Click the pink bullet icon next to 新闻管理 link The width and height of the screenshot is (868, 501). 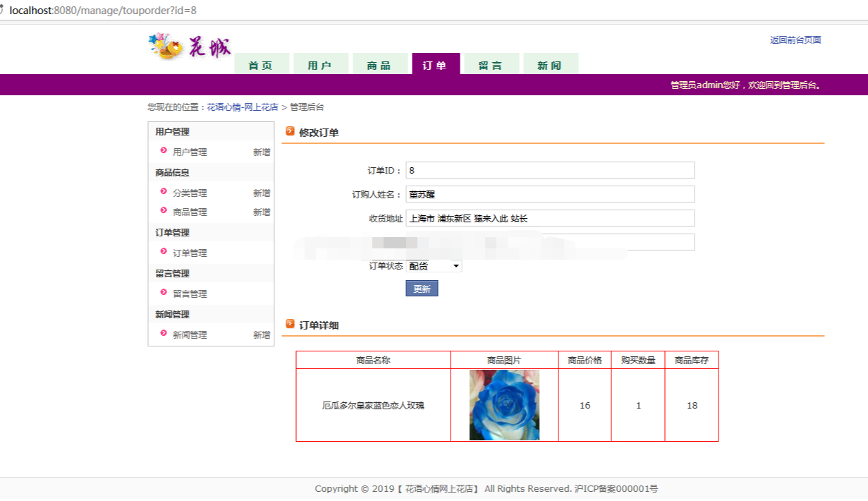(x=164, y=333)
